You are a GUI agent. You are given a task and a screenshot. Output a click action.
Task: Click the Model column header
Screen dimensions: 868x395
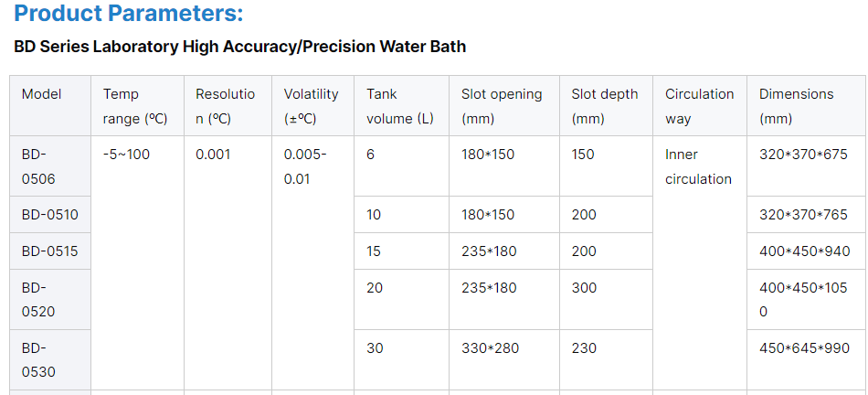tap(41, 94)
